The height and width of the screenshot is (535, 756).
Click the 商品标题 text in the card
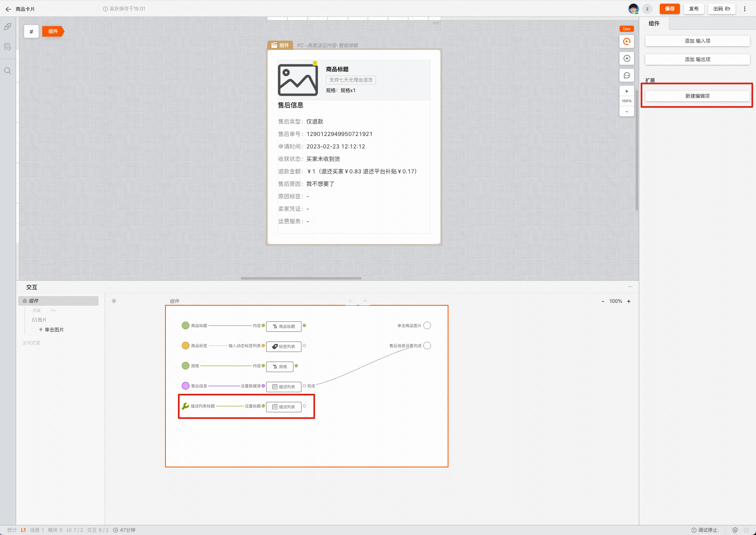337,69
